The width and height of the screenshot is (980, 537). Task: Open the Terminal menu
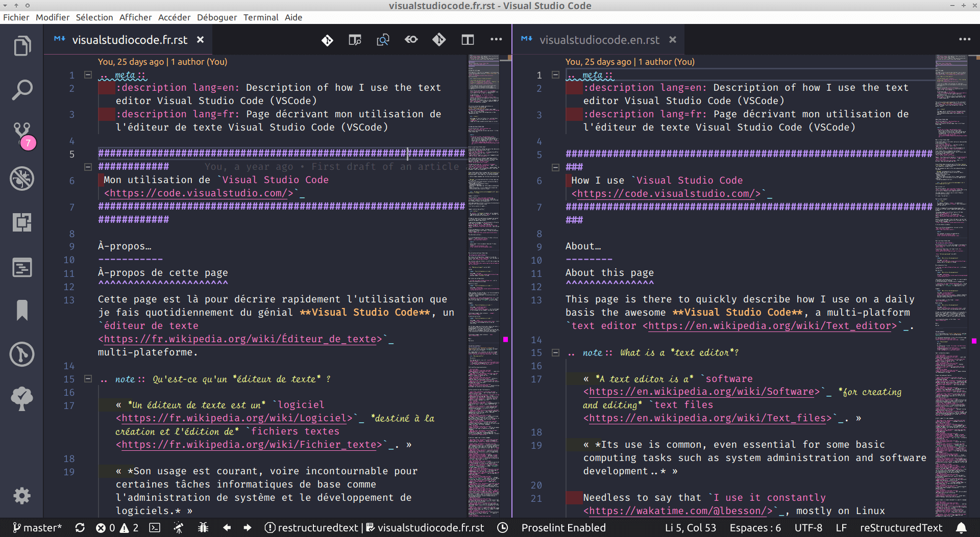(x=260, y=17)
